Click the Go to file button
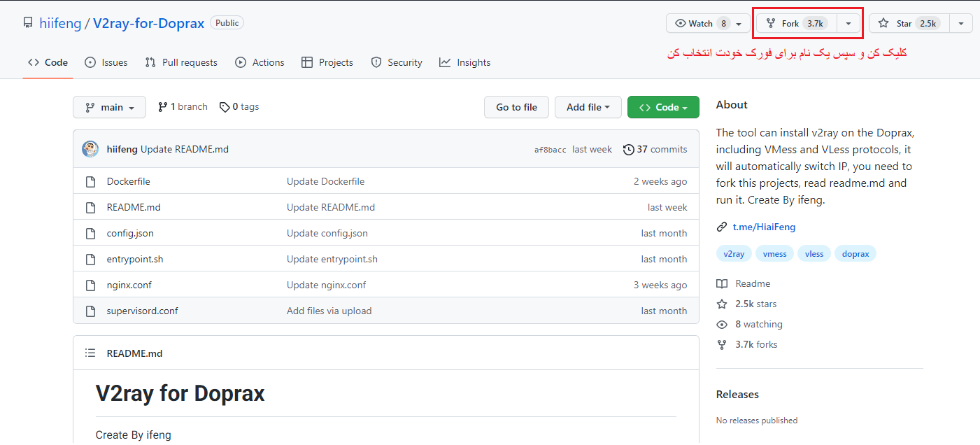Viewport: 980px width, 445px height. point(516,107)
